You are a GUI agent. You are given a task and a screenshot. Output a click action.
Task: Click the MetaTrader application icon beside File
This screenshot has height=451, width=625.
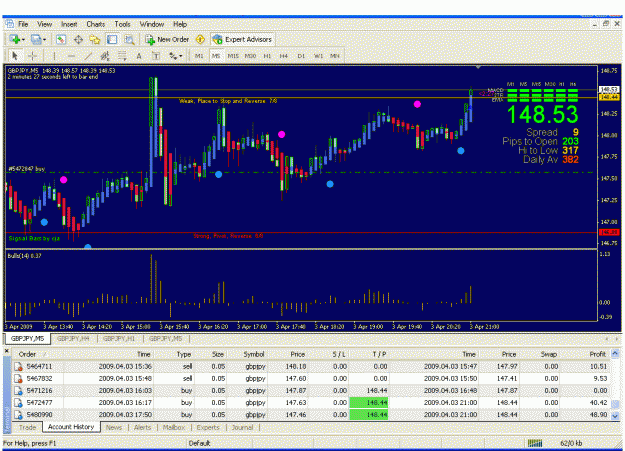(10, 24)
